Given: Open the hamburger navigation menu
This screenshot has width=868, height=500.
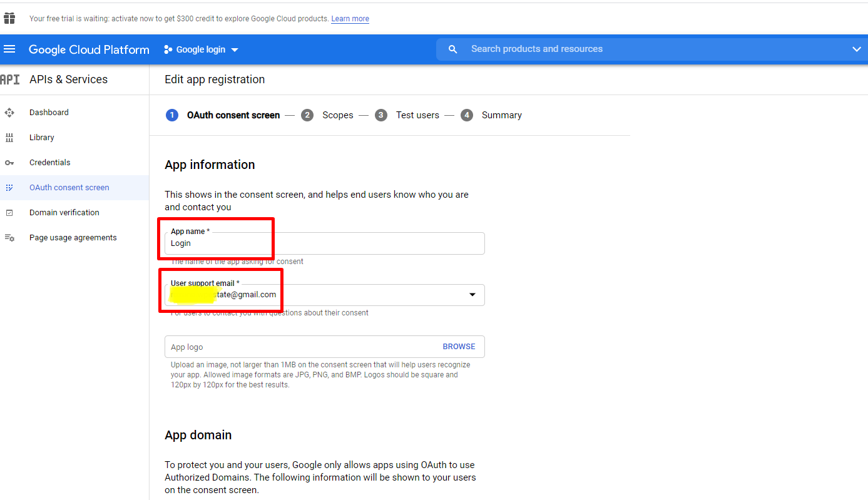Looking at the screenshot, I should tap(9, 49).
